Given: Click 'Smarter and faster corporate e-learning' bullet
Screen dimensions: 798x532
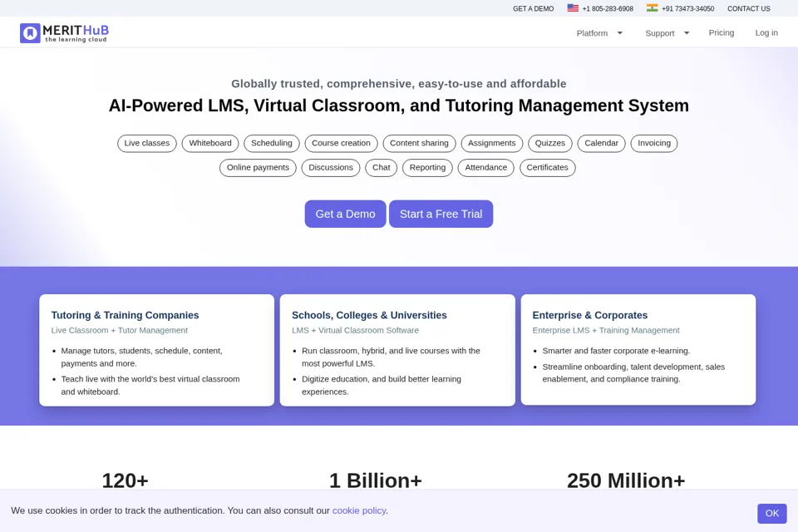Looking at the screenshot, I should coord(616,351).
